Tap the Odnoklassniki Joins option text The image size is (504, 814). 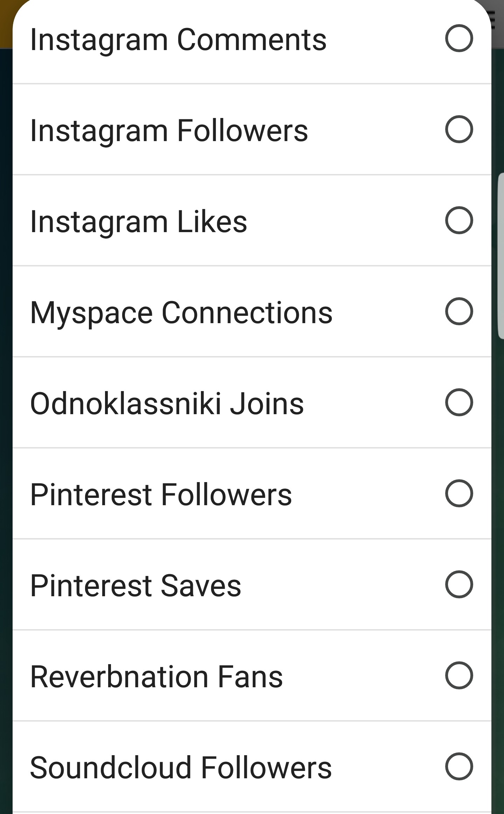(x=167, y=404)
